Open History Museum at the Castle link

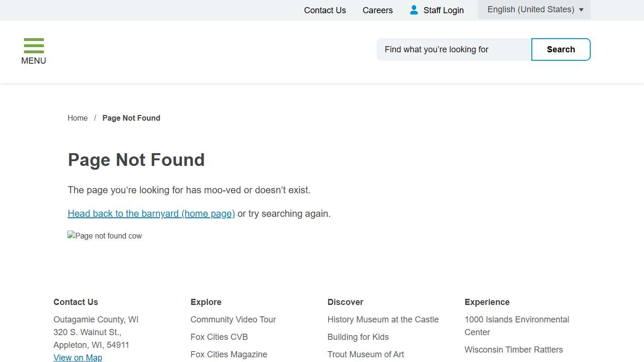tap(383, 319)
